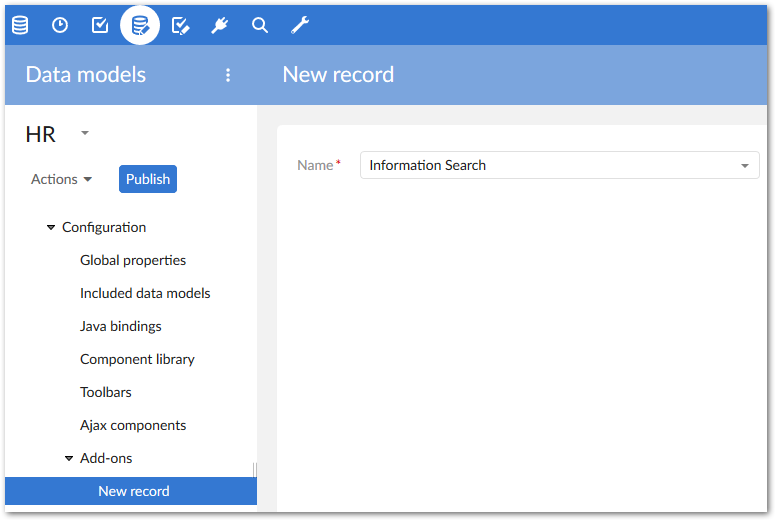Collapse the Add-ons tree node

tap(69, 459)
